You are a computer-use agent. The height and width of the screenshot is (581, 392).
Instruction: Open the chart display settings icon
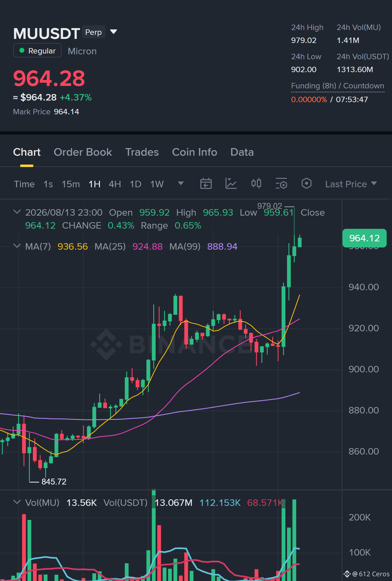click(281, 183)
